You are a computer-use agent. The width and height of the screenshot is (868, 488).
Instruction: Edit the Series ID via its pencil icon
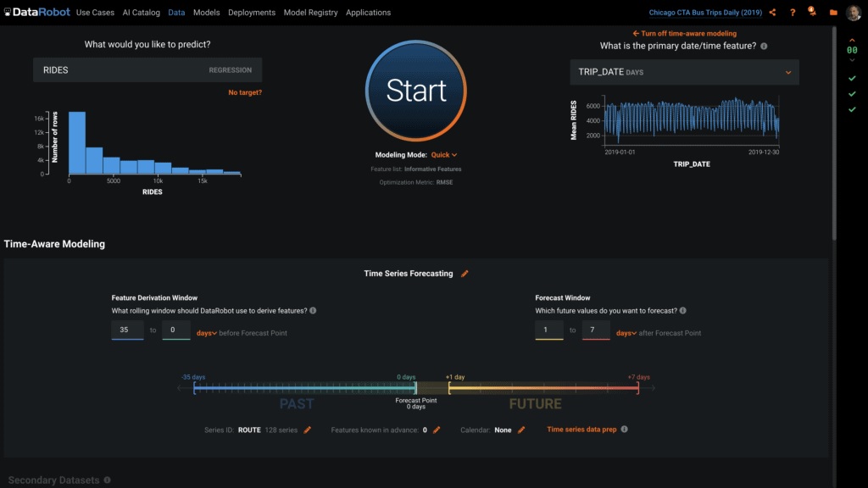pos(307,430)
